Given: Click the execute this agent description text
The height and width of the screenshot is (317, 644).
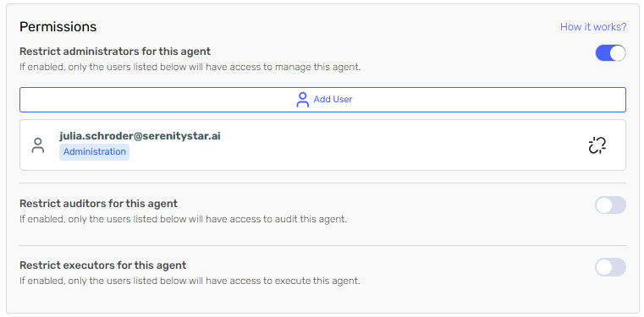Looking at the screenshot, I should click(190, 281).
